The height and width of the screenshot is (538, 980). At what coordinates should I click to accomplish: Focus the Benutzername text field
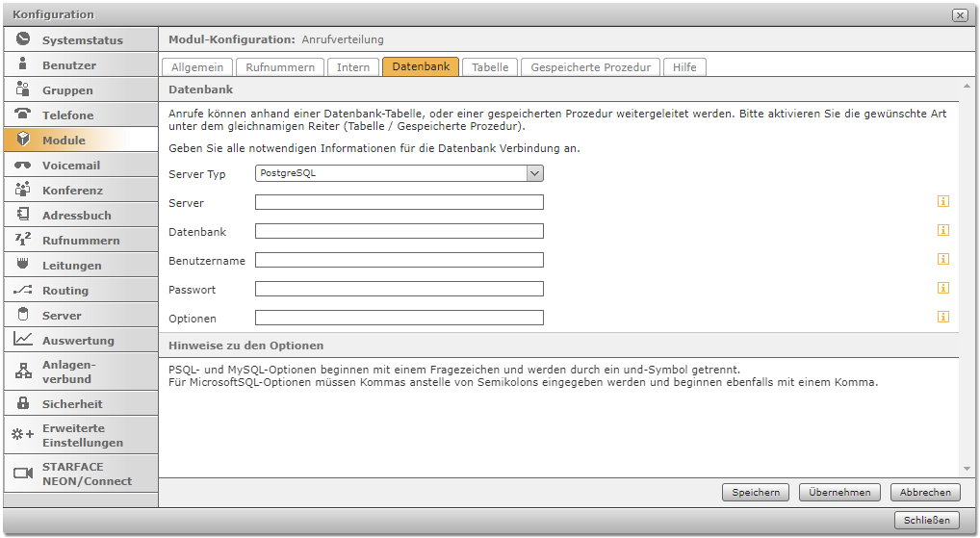(x=399, y=260)
